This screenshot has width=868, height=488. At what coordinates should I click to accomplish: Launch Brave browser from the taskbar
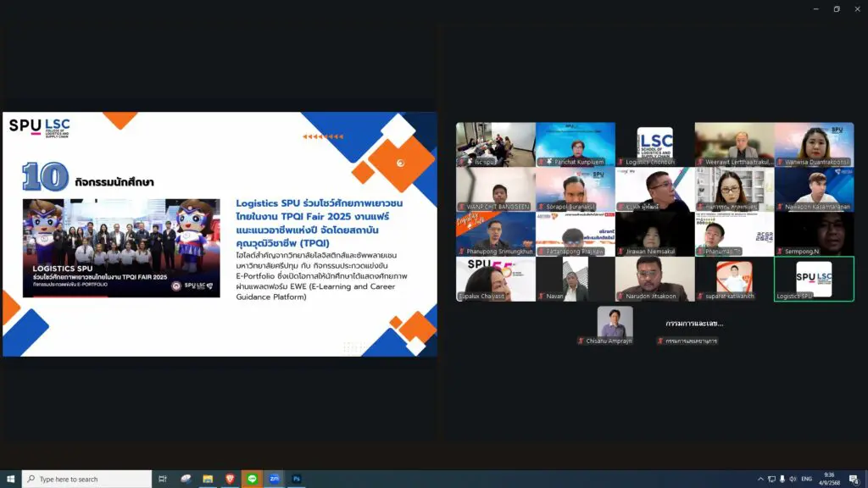pos(230,479)
